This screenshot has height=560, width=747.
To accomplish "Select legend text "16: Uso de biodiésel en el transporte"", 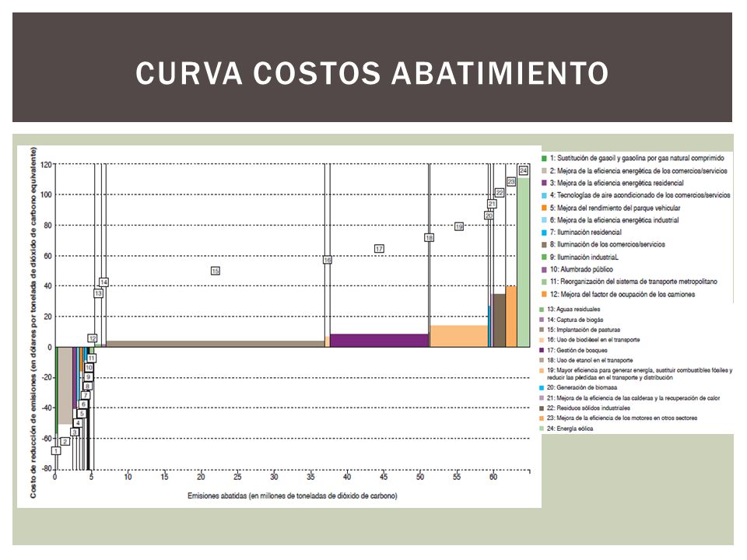I will coord(593,340).
